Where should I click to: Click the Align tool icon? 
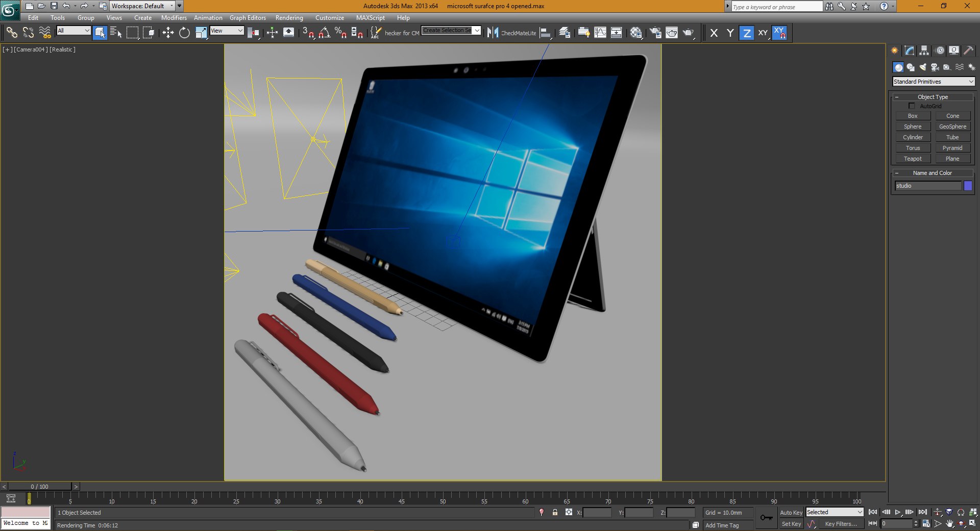[x=546, y=33]
